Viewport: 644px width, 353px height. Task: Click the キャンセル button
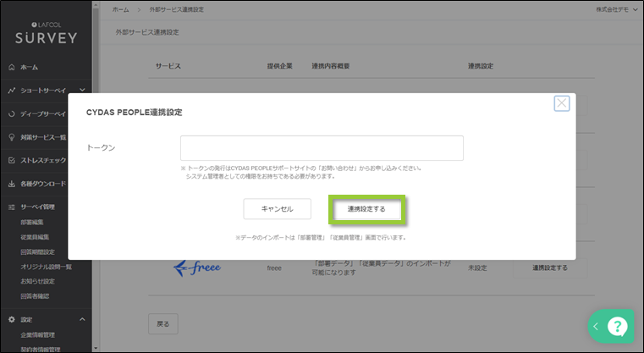click(x=277, y=208)
